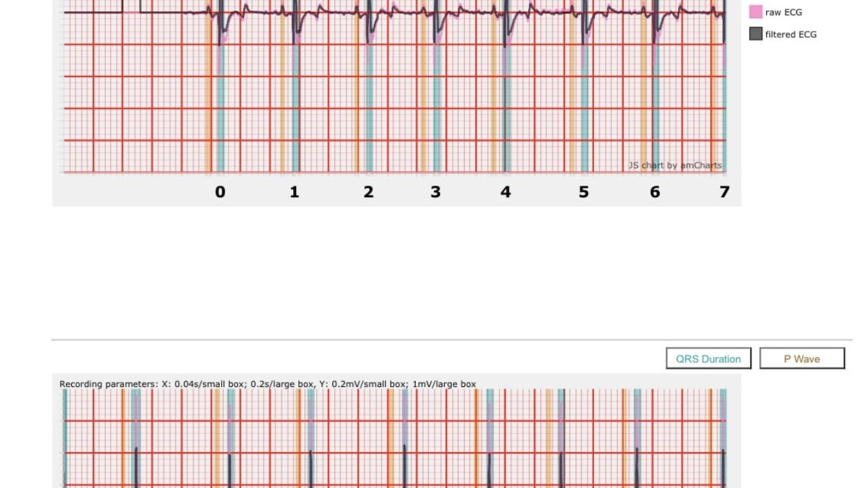868x488 pixels.
Task: Select beat label 3 under the chart
Action: click(435, 192)
